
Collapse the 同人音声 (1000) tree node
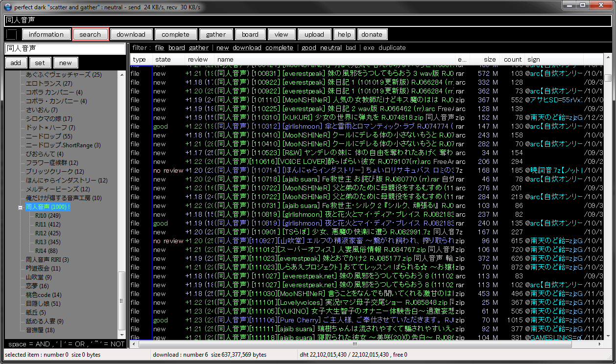(21, 207)
